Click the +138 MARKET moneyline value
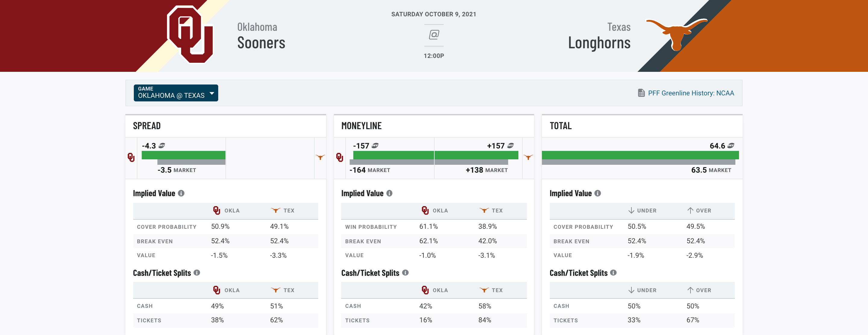The width and height of the screenshot is (868, 335). pyautogui.click(x=486, y=170)
